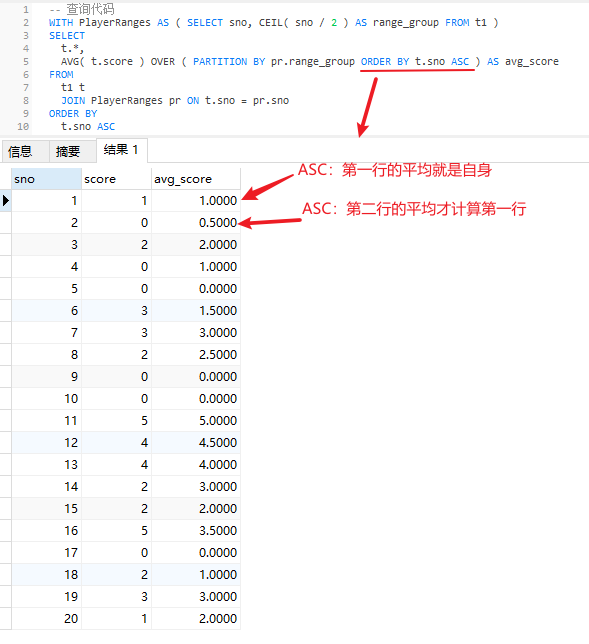Click sno cell with value 15

coord(46,508)
